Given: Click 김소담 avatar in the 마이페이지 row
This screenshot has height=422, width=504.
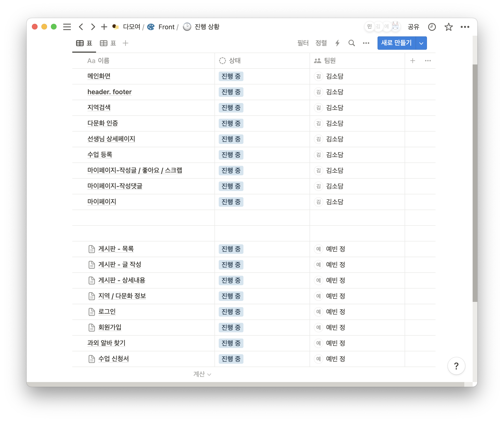Looking at the screenshot, I should click(x=318, y=202).
